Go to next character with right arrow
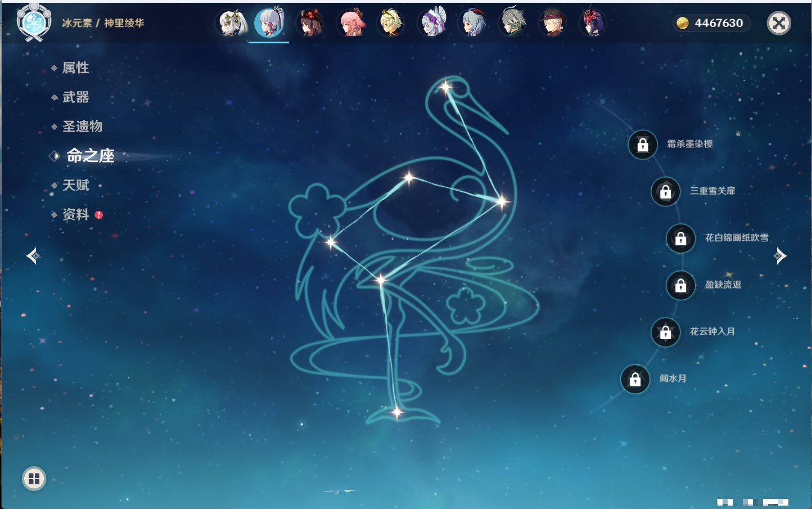The height and width of the screenshot is (509, 812). 779,256
